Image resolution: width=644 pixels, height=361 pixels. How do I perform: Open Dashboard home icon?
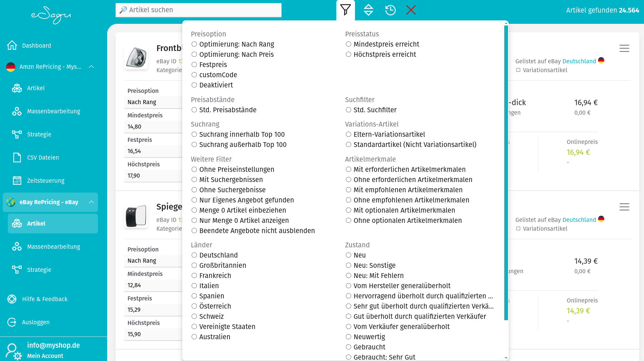pyautogui.click(x=12, y=45)
